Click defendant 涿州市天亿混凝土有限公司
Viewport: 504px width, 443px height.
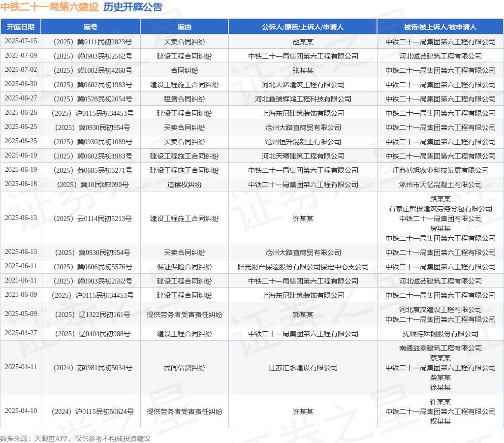point(441,185)
